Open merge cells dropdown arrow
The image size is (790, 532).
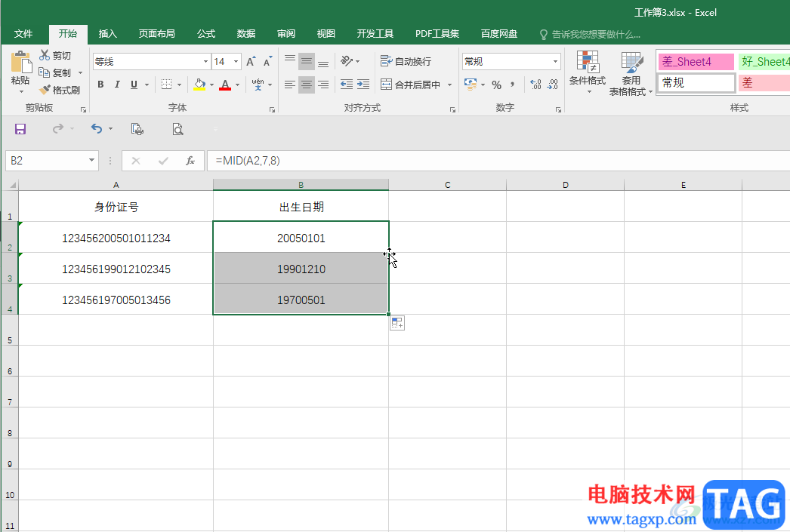450,85
